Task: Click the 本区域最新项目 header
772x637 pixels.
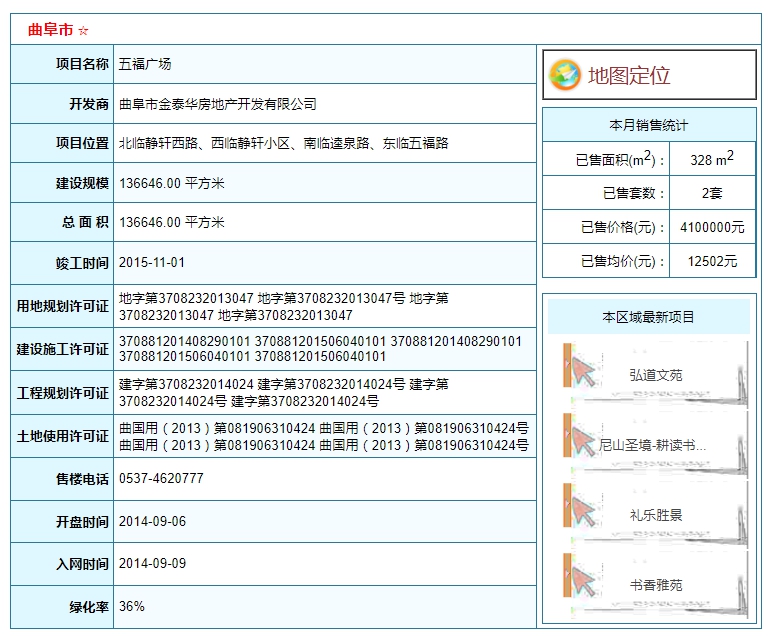Action: click(x=648, y=317)
